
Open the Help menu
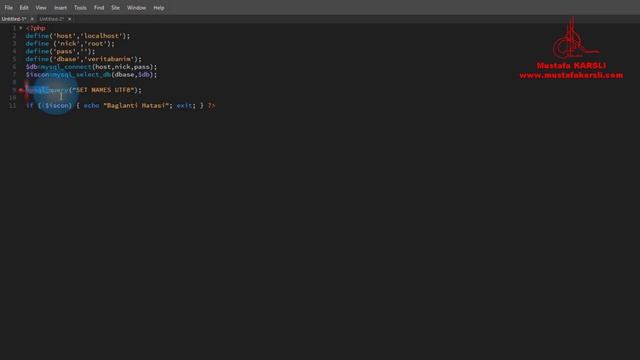coord(159,8)
